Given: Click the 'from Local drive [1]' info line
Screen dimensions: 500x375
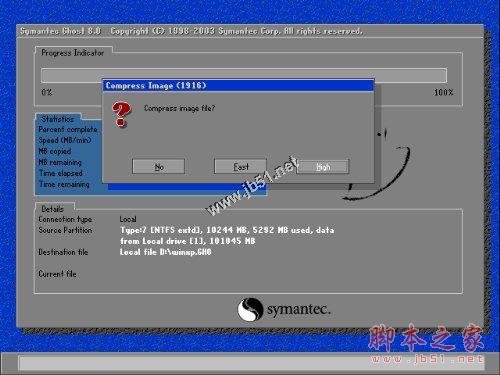Looking at the screenshot, I should (x=188, y=241).
